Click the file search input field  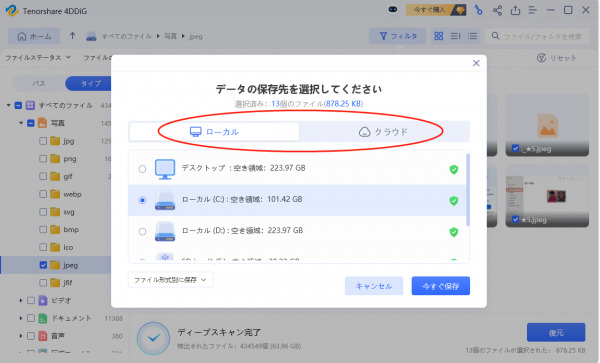tap(538, 36)
